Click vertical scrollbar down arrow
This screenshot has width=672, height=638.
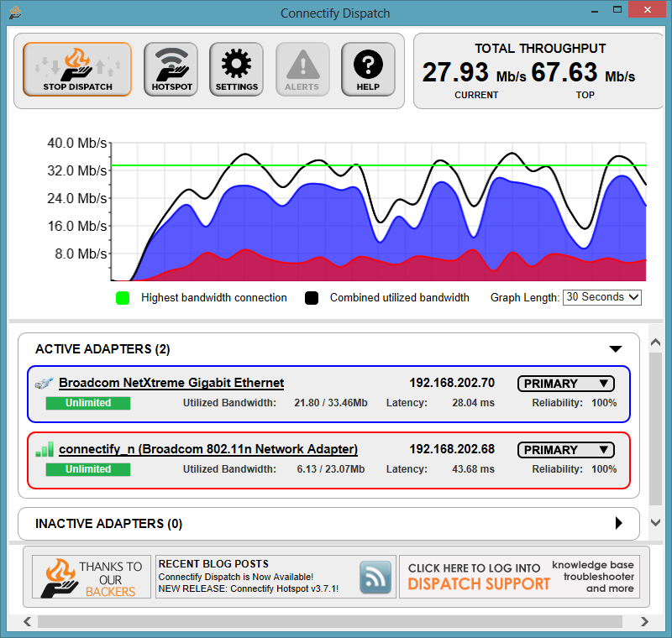click(x=655, y=522)
